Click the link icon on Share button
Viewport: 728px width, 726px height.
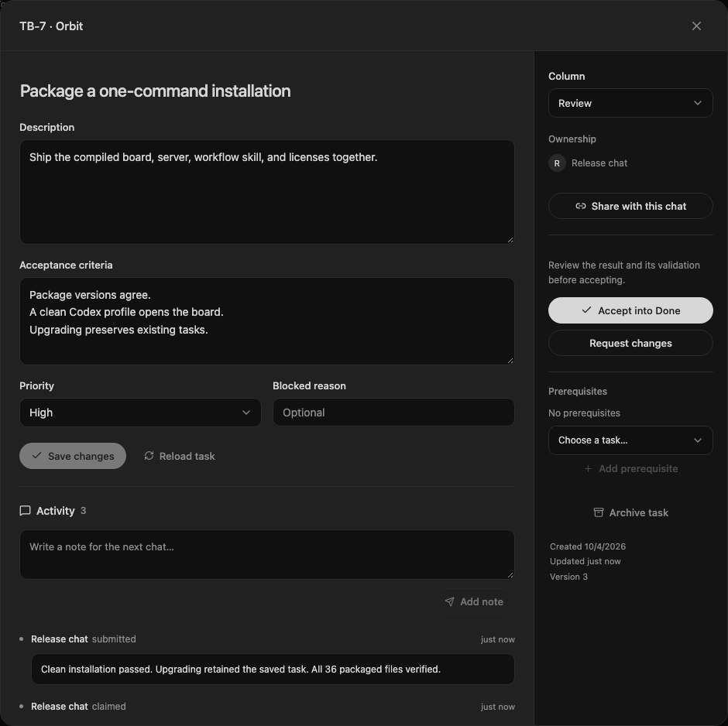click(580, 206)
